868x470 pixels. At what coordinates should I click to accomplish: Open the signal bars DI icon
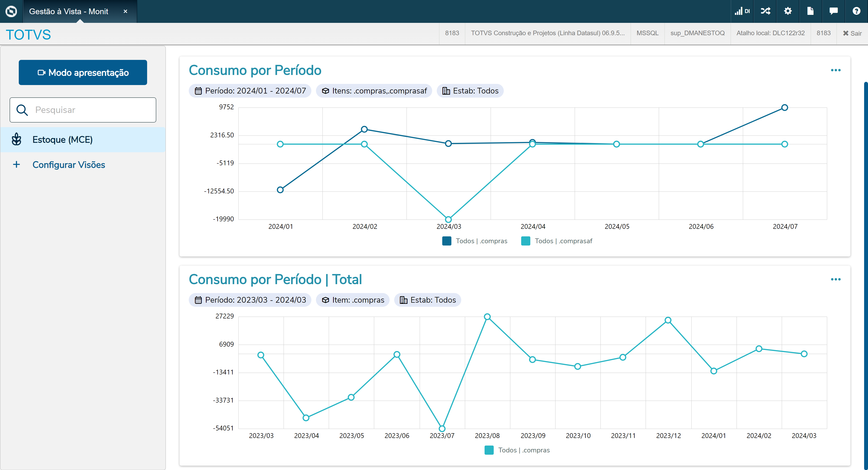coord(742,11)
